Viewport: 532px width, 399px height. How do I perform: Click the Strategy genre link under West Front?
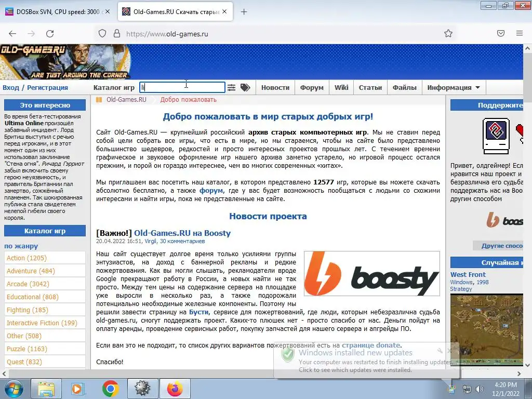[461, 289]
